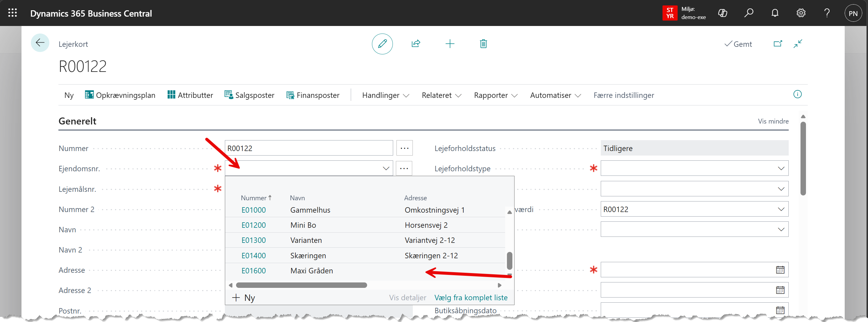
Task: Click Vælg fra komplet liste link
Action: (x=470, y=298)
